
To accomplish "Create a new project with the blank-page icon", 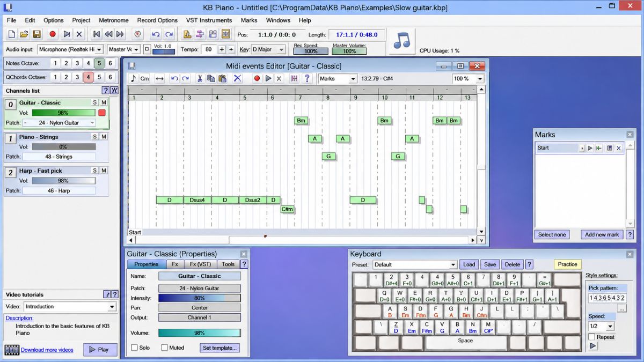I will pyautogui.click(x=11, y=34).
